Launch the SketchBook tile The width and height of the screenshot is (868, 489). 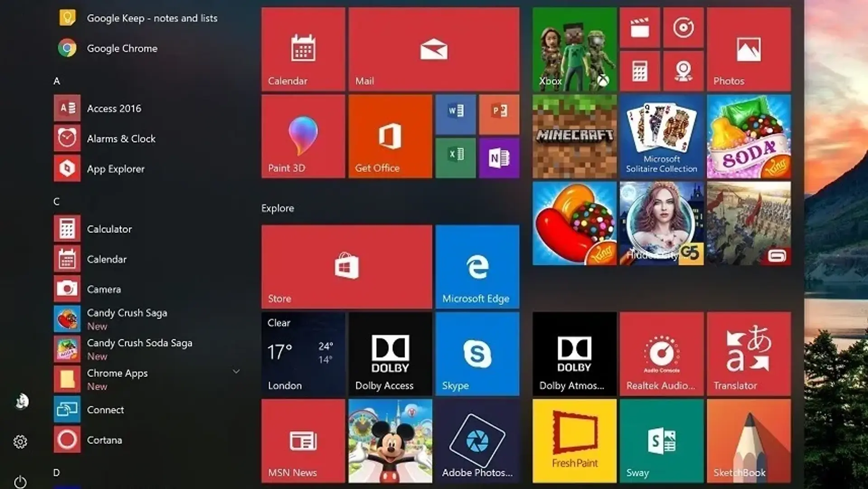(x=749, y=441)
